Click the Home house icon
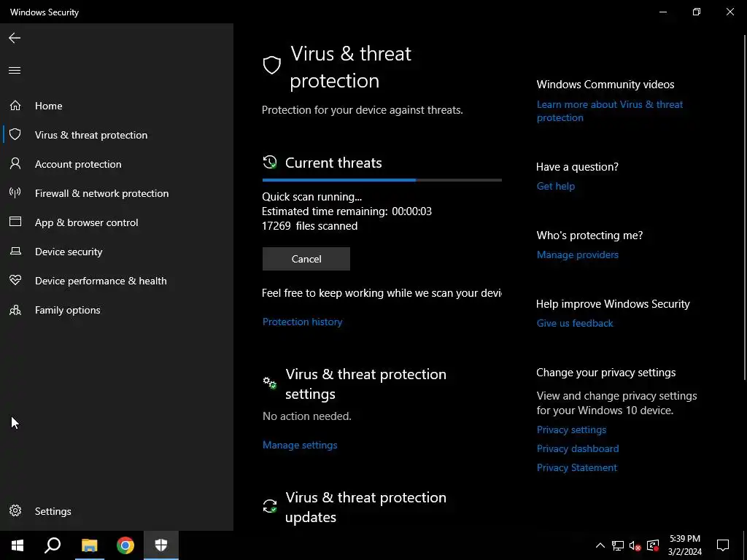747x560 pixels. (15, 106)
